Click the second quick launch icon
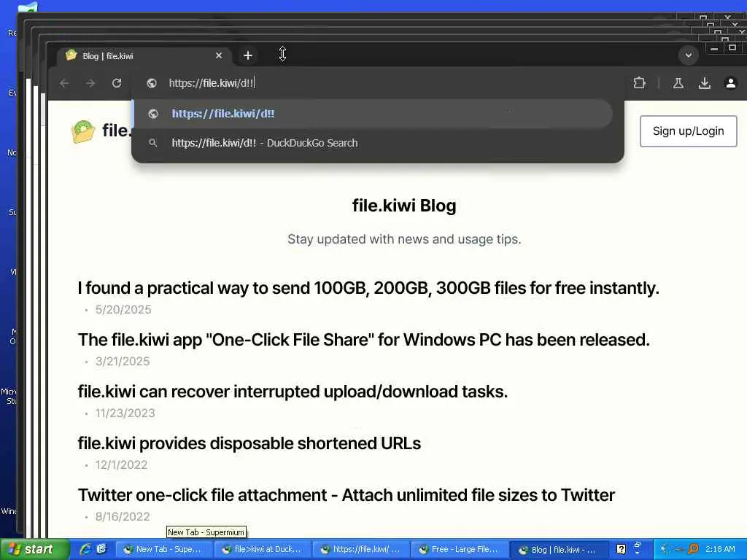Image resolution: width=747 pixels, height=560 pixels. [x=101, y=549]
